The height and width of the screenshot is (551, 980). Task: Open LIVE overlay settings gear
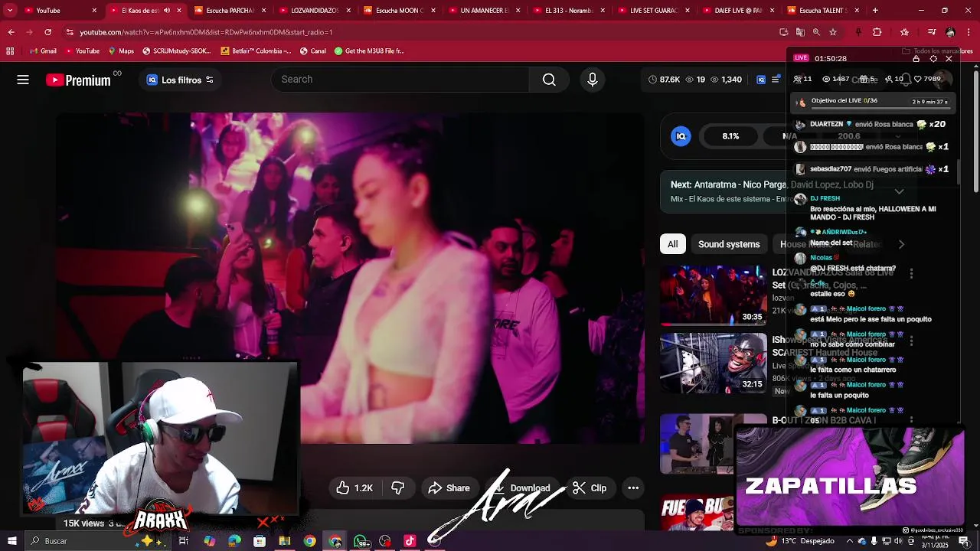[933, 58]
